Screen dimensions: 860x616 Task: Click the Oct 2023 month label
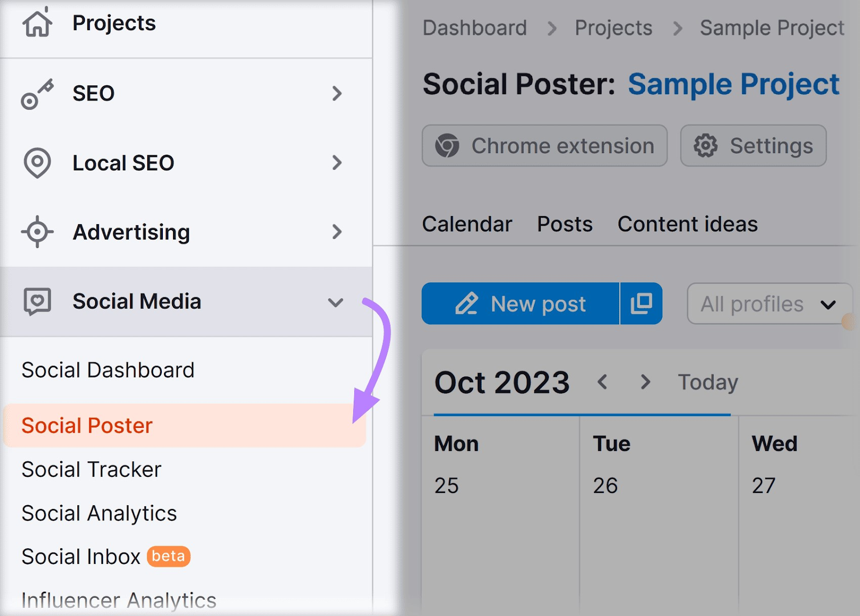502,383
